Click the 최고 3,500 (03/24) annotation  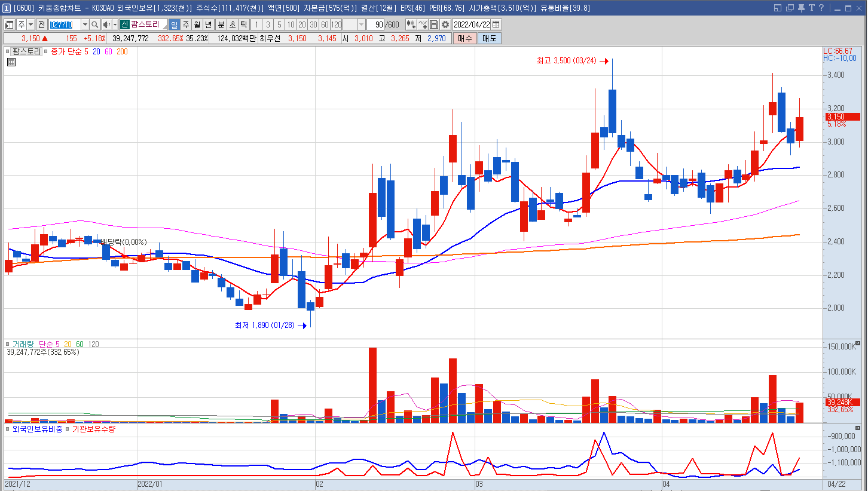point(567,61)
